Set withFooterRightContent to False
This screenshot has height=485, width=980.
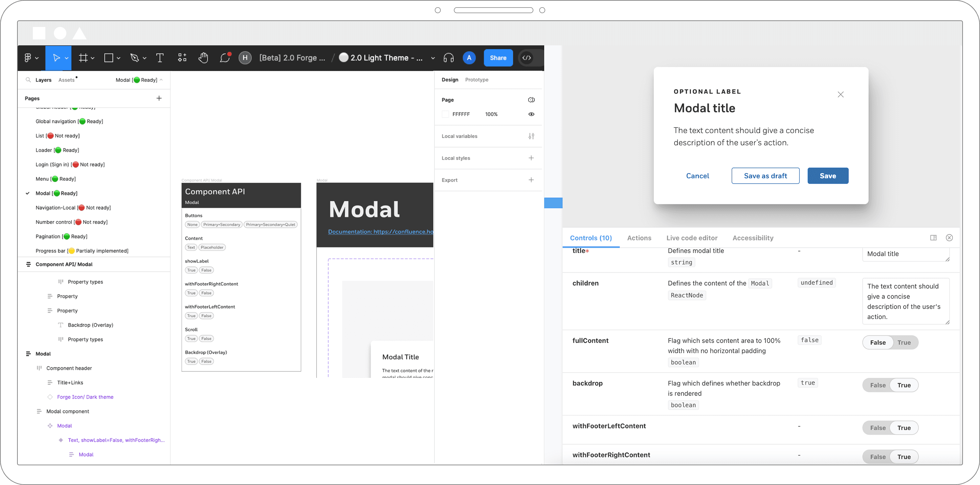click(878, 457)
